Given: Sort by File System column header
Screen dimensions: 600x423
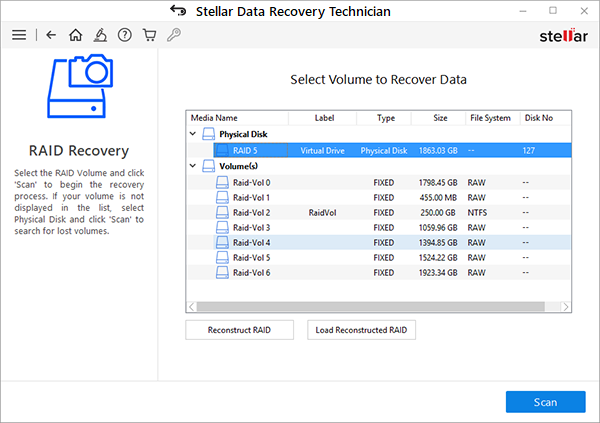Looking at the screenshot, I should [493, 118].
